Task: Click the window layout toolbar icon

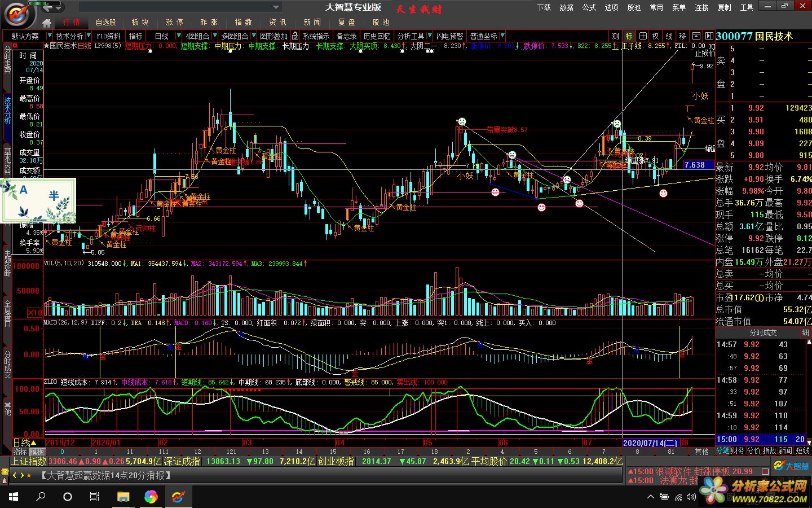Action: (x=696, y=36)
